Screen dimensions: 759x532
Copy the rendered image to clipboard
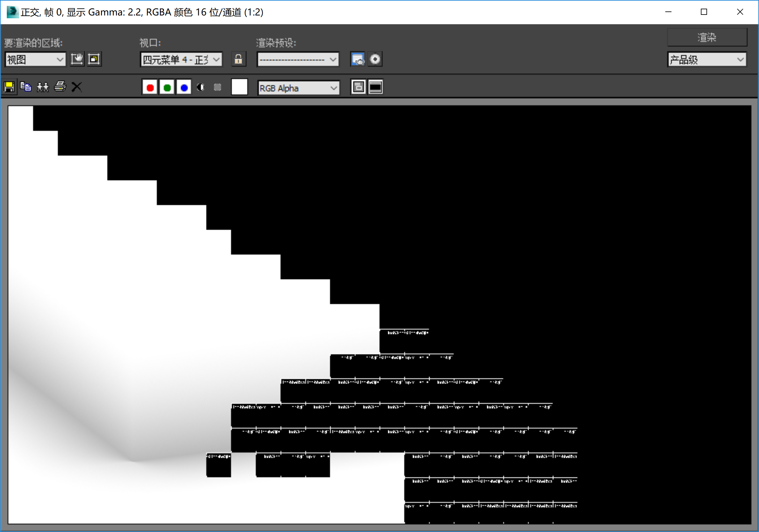click(x=26, y=87)
